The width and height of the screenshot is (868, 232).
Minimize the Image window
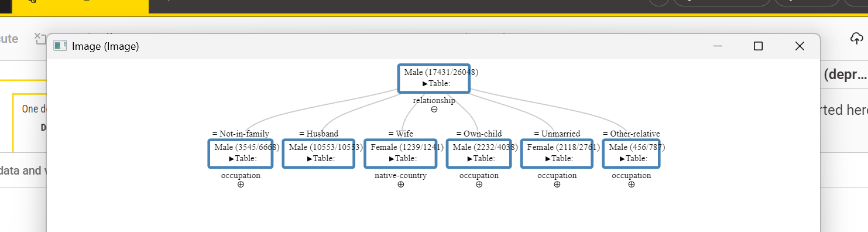718,46
